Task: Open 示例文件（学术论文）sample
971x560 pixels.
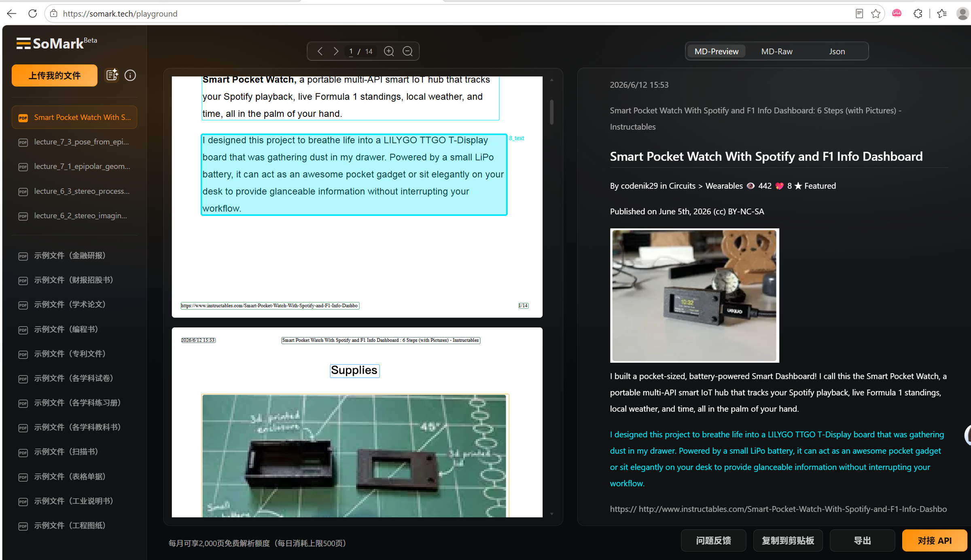Action: click(x=74, y=304)
